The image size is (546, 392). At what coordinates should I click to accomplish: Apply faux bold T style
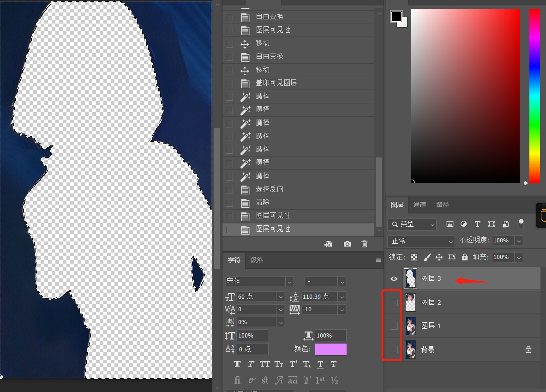point(237,364)
